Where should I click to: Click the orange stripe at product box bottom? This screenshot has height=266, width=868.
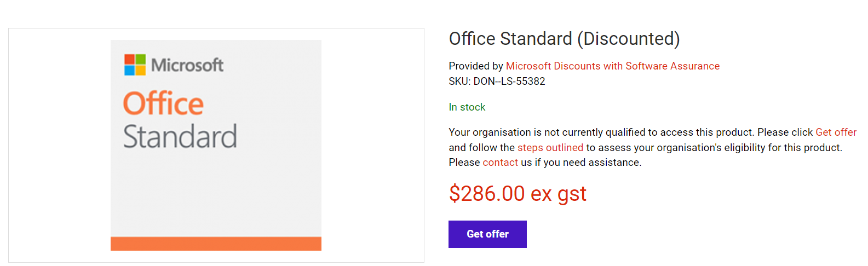click(216, 244)
